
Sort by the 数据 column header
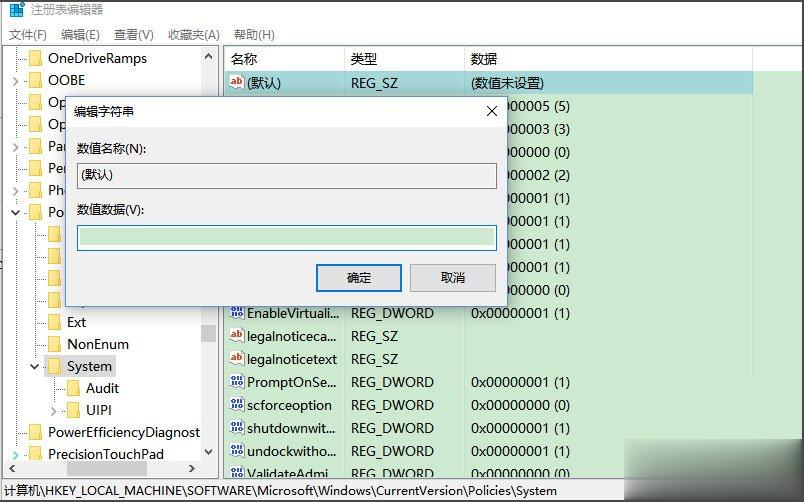tap(609, 59)
